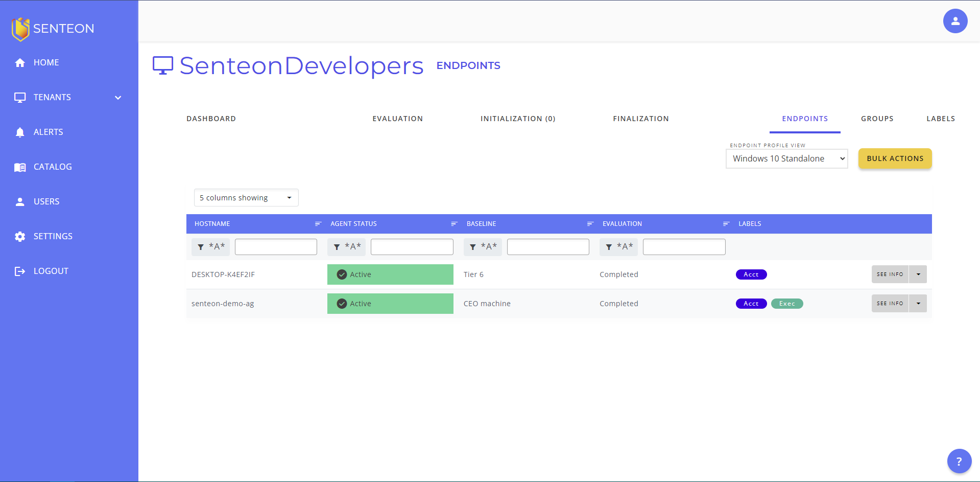This screenshot has width=980, height=482.
Task: Toggle the Evaluation filter mode button
Action: tap(619, 247)
